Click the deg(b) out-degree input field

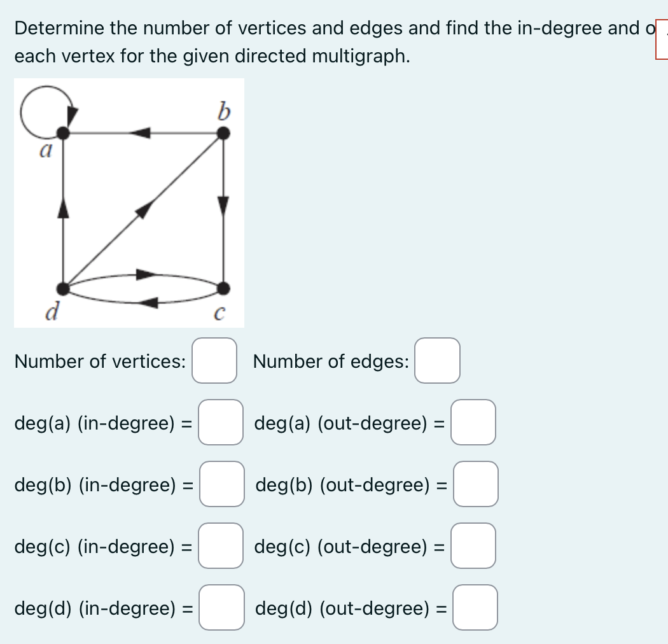tap(475, 485)
